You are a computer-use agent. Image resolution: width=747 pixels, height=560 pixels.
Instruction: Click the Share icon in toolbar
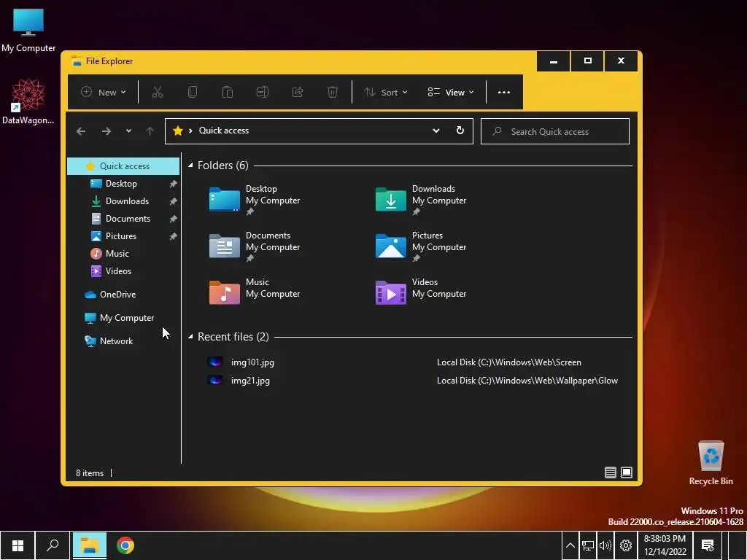pos(298,92)
